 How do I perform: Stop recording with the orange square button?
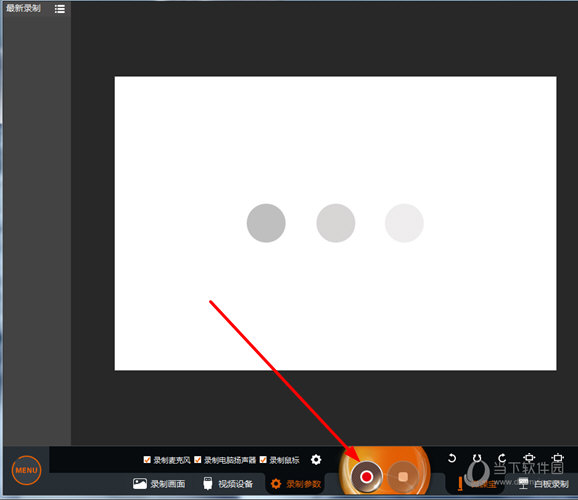(x=403, y=477)
